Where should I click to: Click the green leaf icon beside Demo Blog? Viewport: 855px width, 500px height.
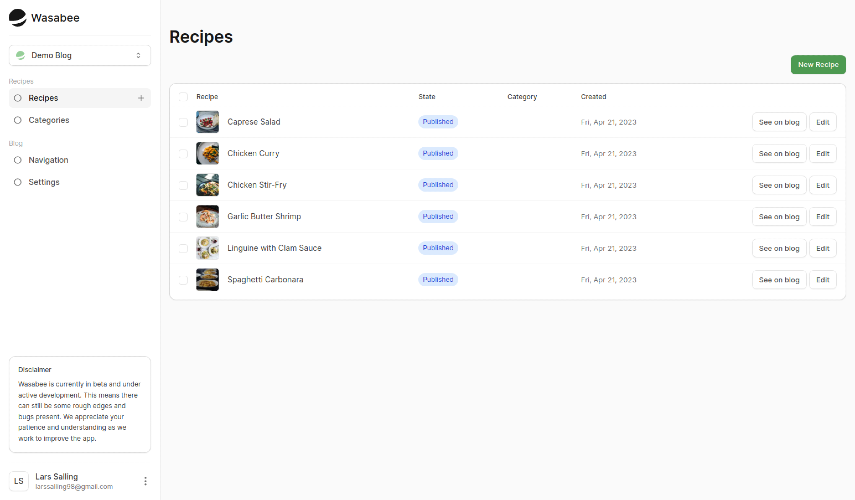[x=21, y=55]
